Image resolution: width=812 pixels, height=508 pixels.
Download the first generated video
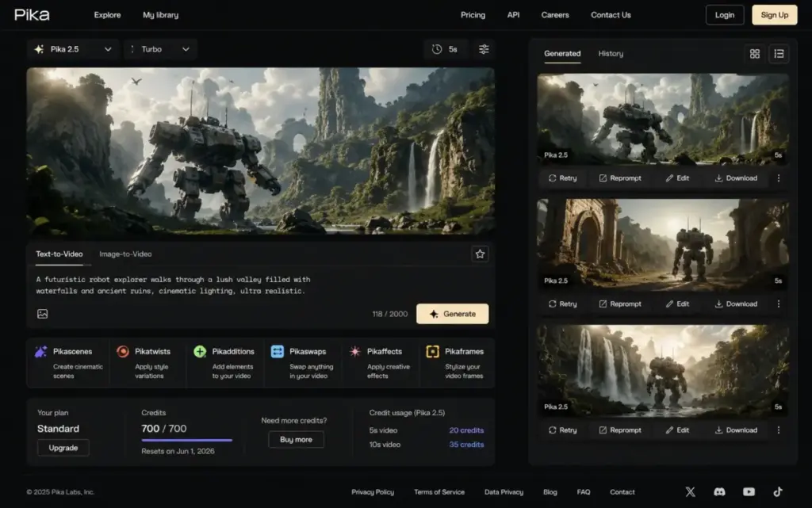(x=736, y=178)
